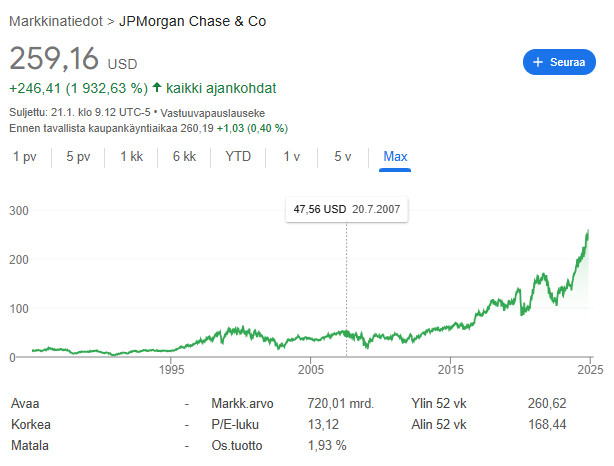Switch chart to YTD view

(238, 156)
